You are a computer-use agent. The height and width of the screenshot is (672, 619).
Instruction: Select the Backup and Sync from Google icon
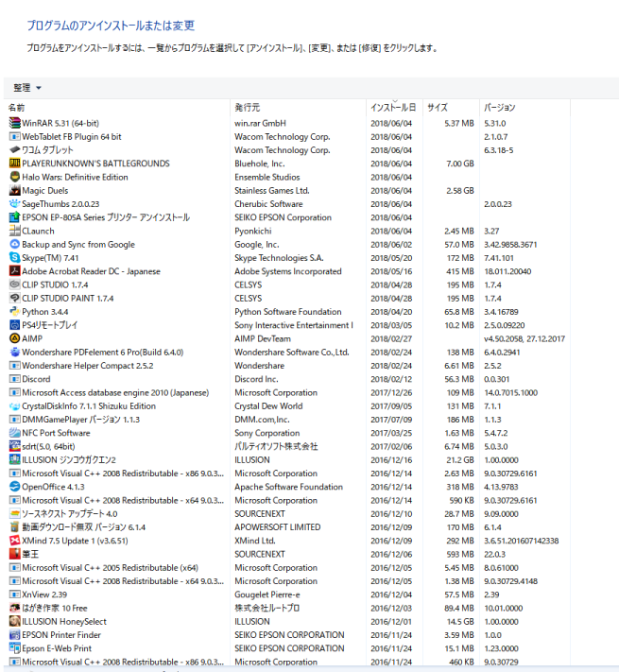point(15,244)
